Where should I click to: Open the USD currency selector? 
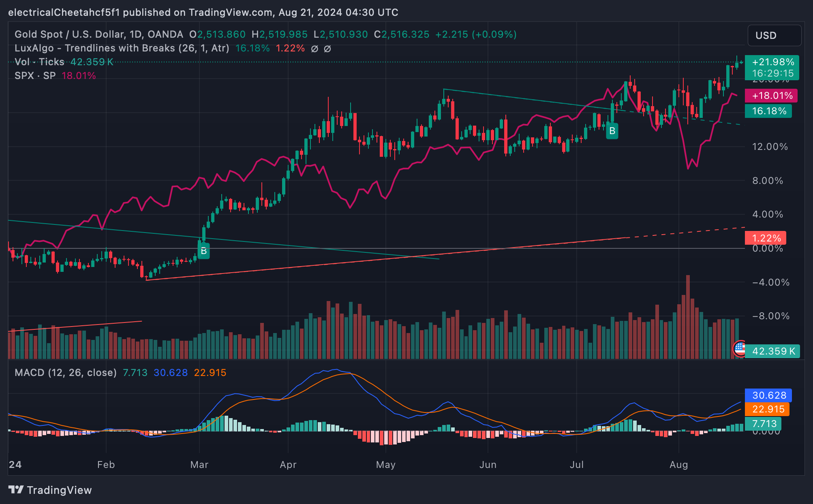pyautogui.click(x=774, y=36)
